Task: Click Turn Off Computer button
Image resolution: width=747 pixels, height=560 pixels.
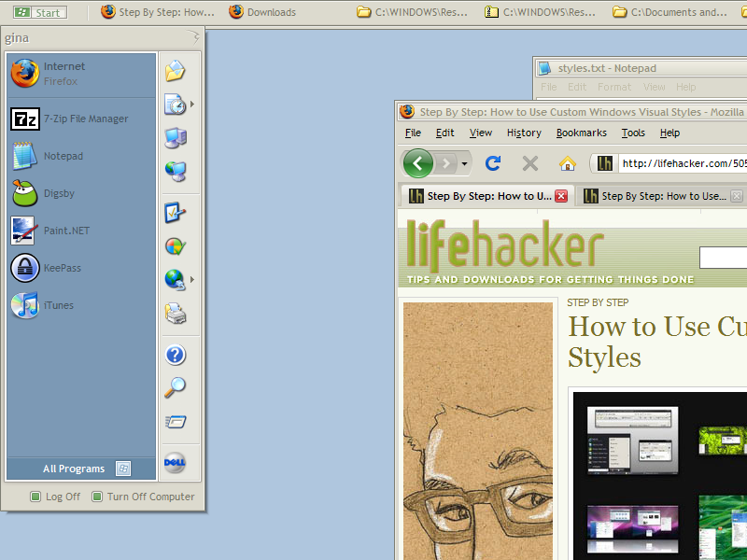Action: coord(144,497)
